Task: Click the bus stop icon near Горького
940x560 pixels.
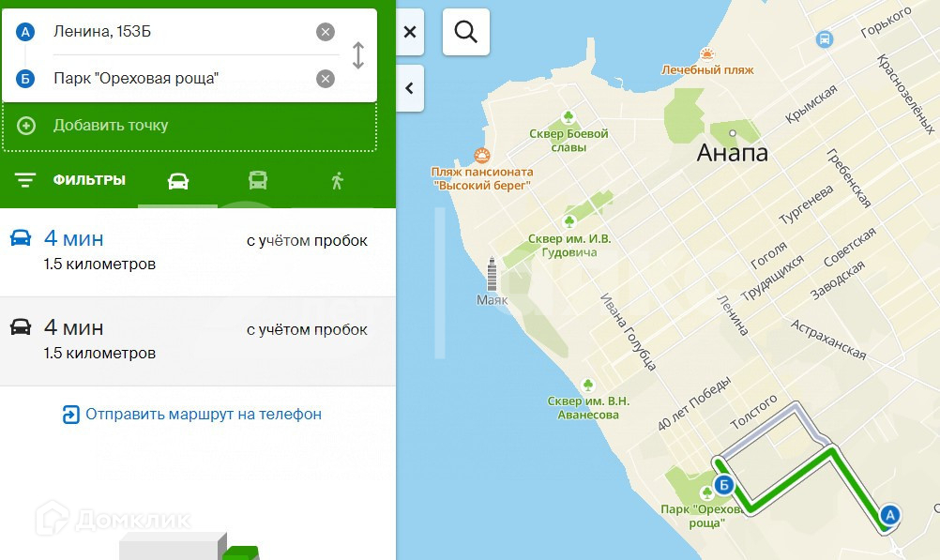Action: pos(825,39)
